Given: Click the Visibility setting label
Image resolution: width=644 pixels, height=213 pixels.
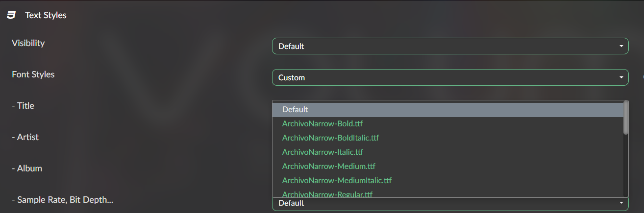Looking at the screenshot, I should (28, 43).
